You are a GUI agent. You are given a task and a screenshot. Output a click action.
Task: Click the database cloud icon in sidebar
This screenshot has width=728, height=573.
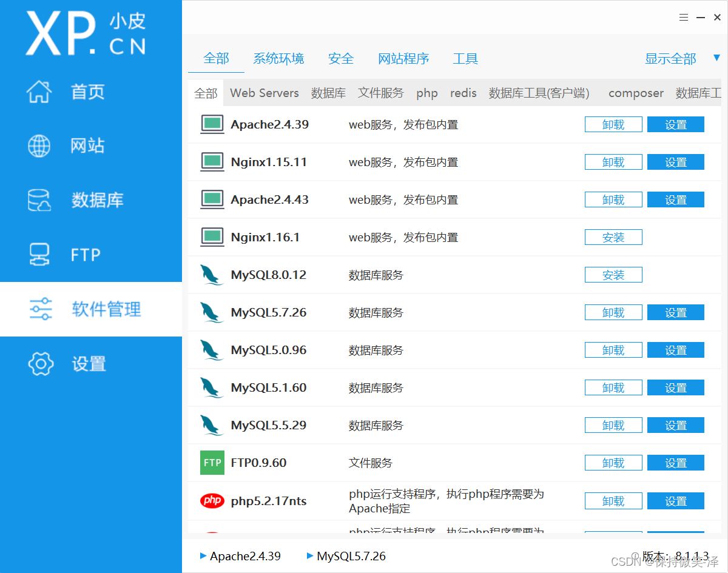click(39, 200)
